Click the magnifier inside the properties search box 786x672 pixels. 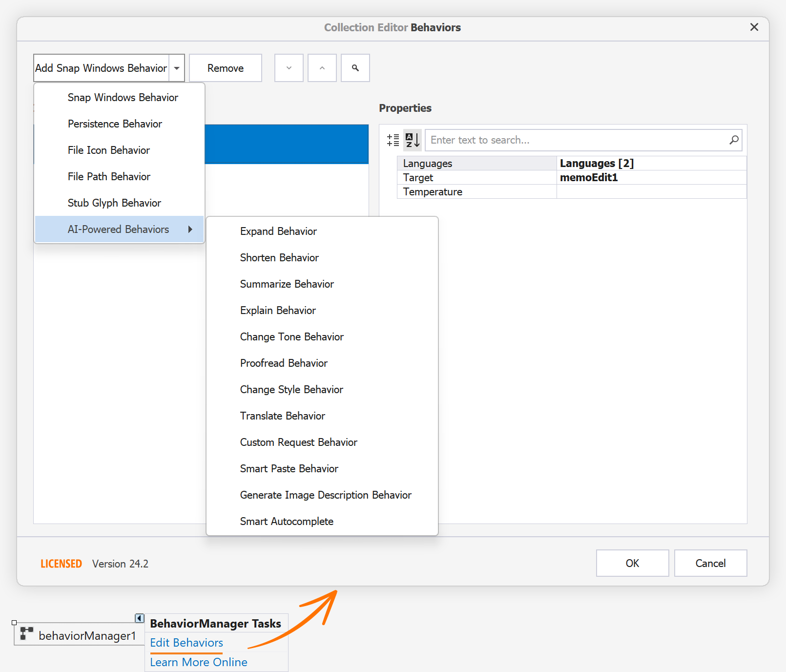734,140
